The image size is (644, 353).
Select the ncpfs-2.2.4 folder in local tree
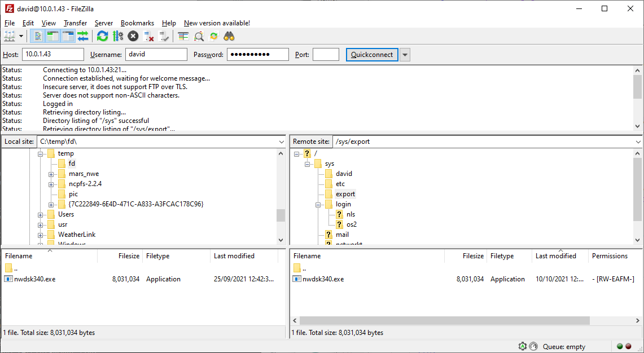tap(85, 184)
